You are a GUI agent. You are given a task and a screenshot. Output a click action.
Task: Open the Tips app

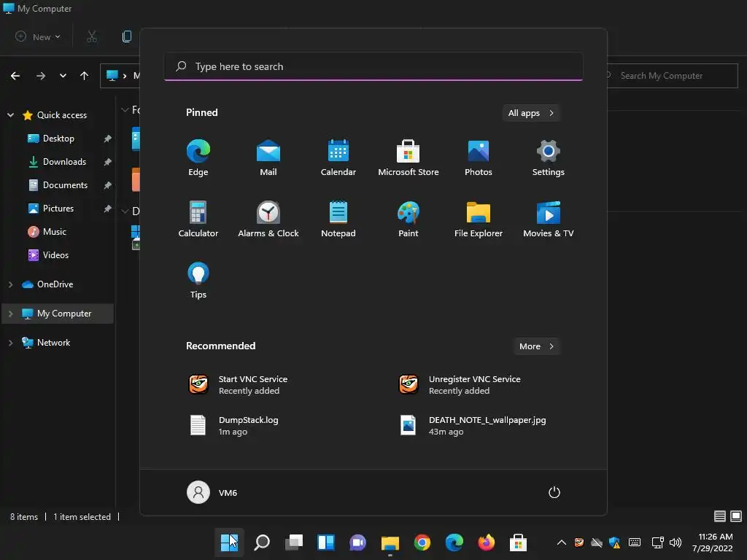198,281
